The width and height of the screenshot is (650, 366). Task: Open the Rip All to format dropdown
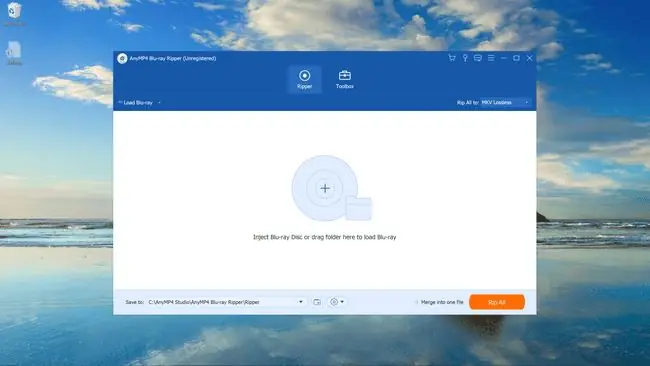click(x=505, y=102)
